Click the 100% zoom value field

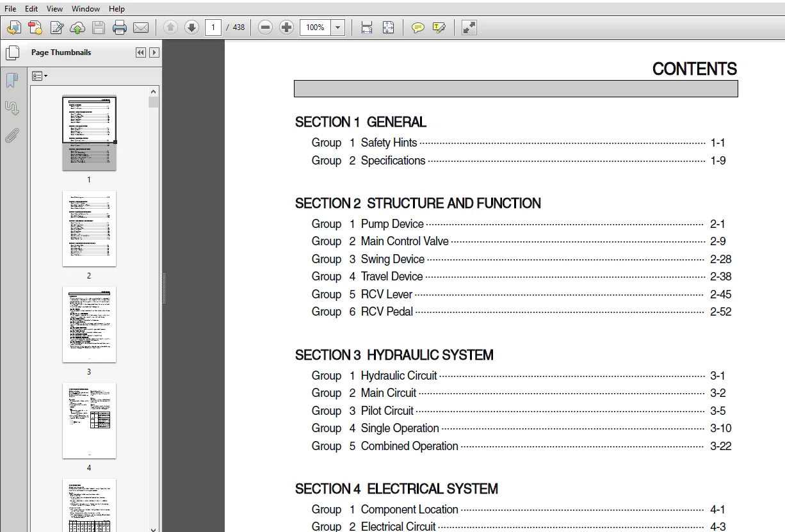coord(315,28)
